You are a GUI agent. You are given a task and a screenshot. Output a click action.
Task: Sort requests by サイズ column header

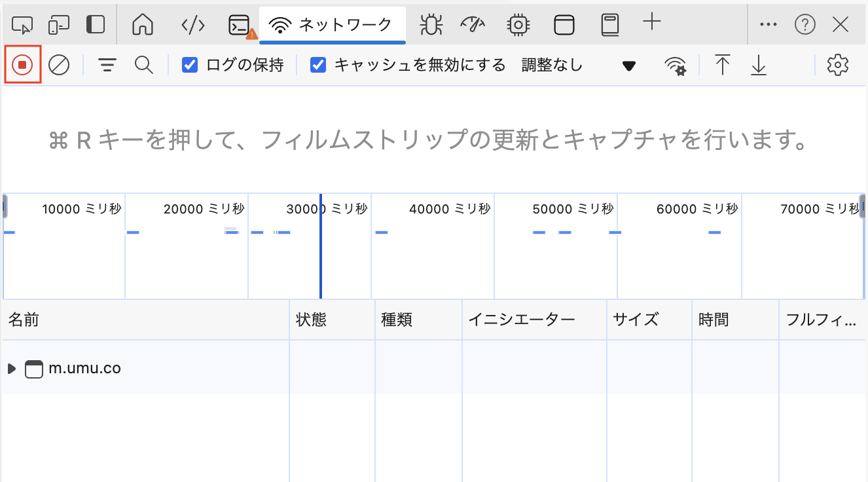point(635,320)
